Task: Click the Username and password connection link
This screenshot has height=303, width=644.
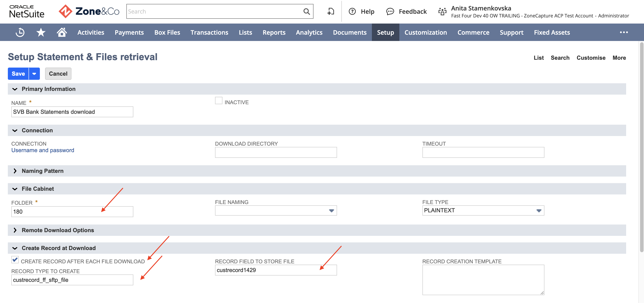Action: (x=43, y=150)
